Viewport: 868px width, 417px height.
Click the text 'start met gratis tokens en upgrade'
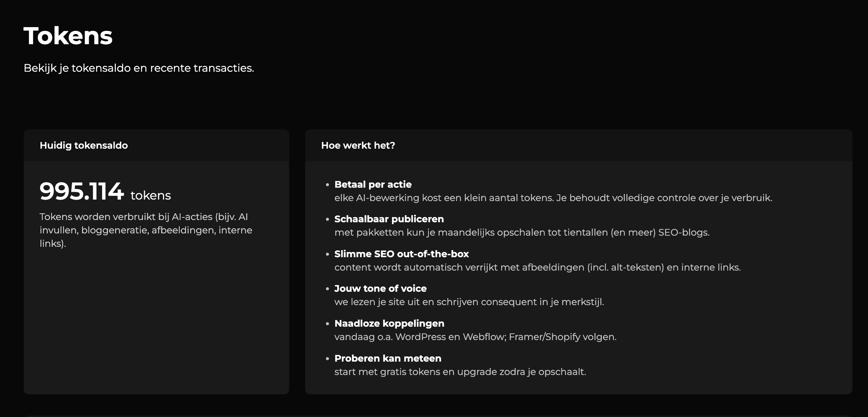[x=460, y=372]
